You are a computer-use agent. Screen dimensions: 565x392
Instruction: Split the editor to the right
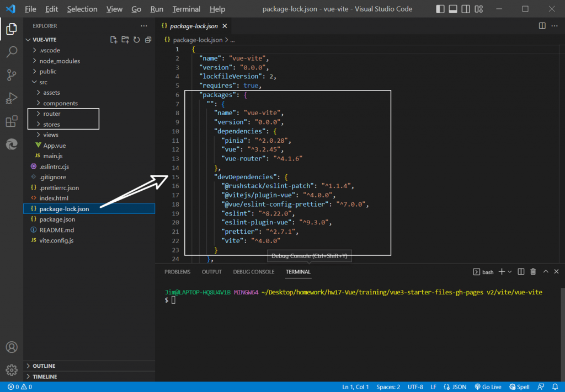click(x=542, y=25)
